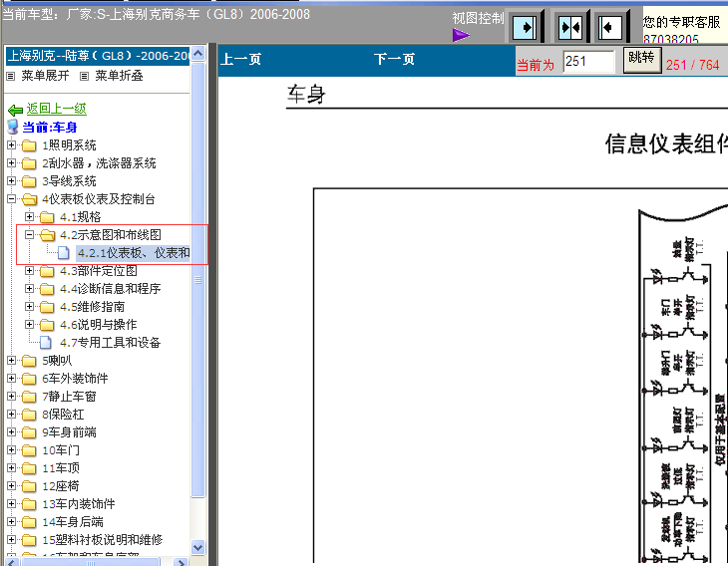Expand 2刮水器，洗涤器系统 node
Image resolution: width=728 pixels, height=566 pixels.
(12, 163)
